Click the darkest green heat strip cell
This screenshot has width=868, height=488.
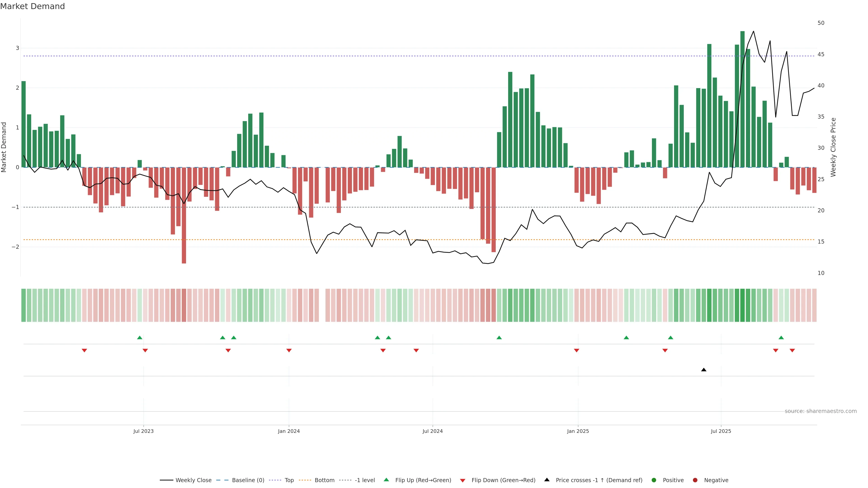[x=742, y=305]
